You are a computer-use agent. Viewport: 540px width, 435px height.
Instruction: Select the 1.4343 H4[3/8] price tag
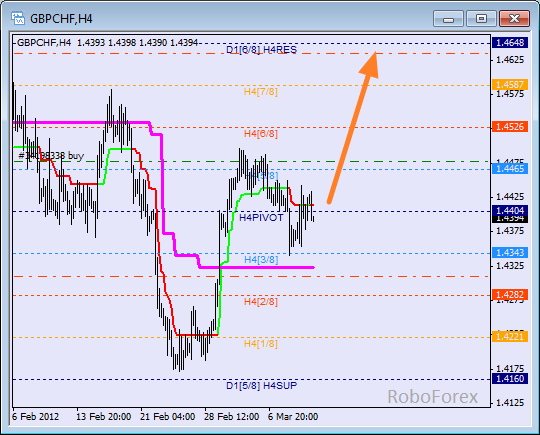(x=510, y=253)
